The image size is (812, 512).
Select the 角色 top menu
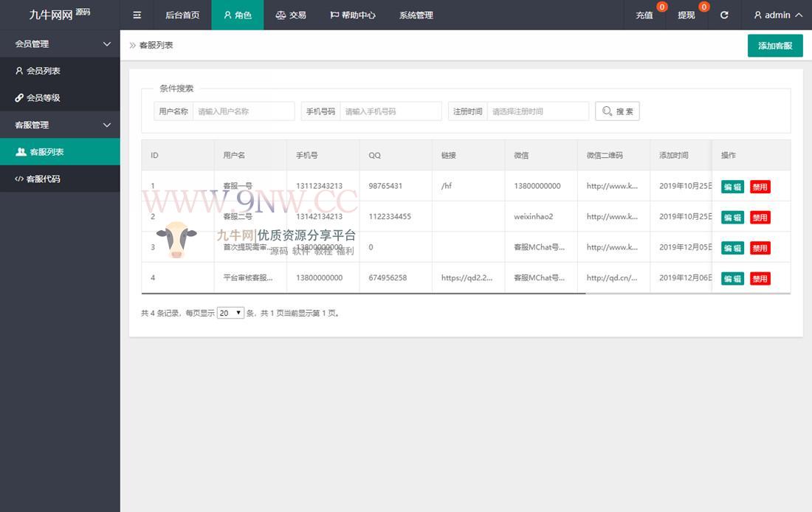tap(238, 15)
